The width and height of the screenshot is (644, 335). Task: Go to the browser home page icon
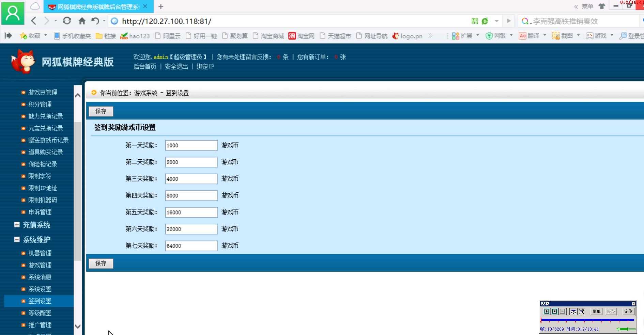82,21
